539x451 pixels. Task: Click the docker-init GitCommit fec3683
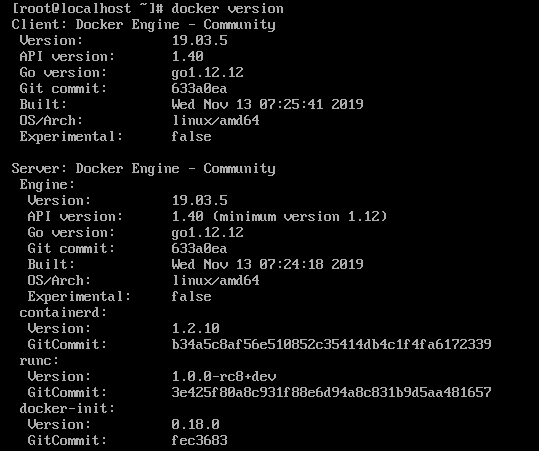(x=199, y=440)
